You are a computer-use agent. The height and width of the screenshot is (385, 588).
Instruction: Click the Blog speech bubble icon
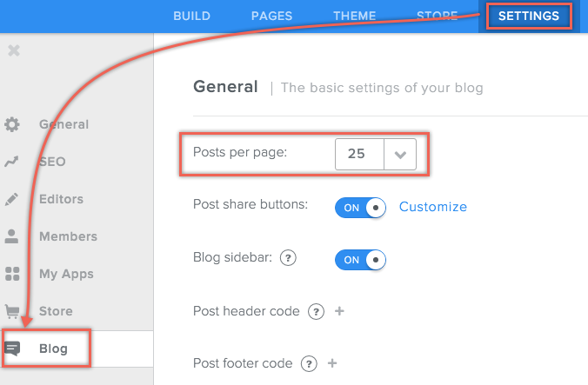click(13, 348)
